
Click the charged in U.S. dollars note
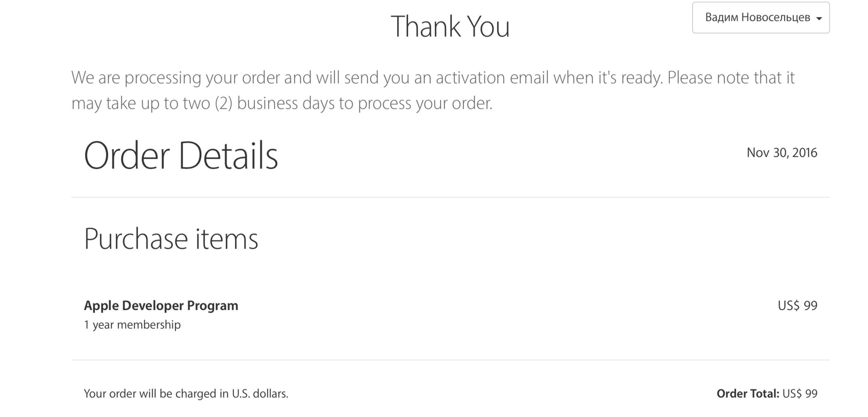(186, 393)
